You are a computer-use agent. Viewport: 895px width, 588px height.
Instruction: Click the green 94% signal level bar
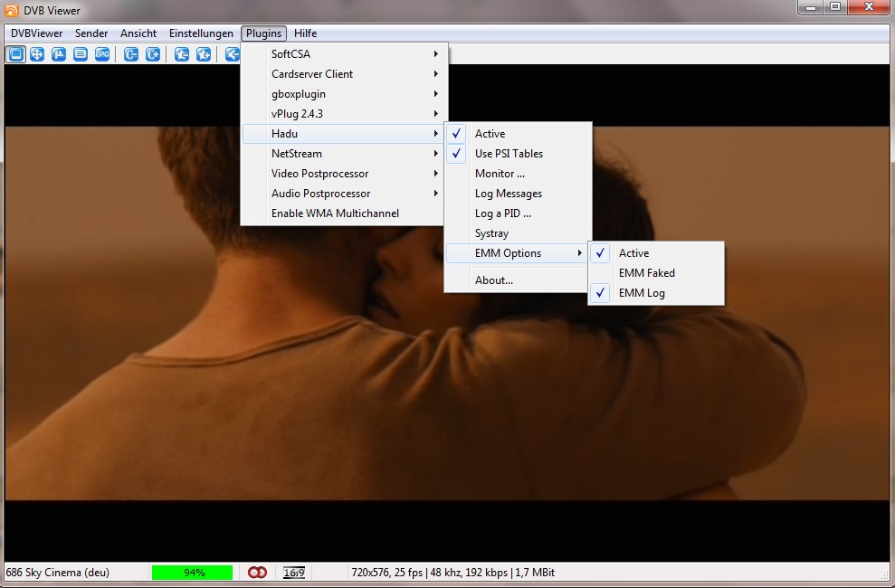(x=192, y=573)
